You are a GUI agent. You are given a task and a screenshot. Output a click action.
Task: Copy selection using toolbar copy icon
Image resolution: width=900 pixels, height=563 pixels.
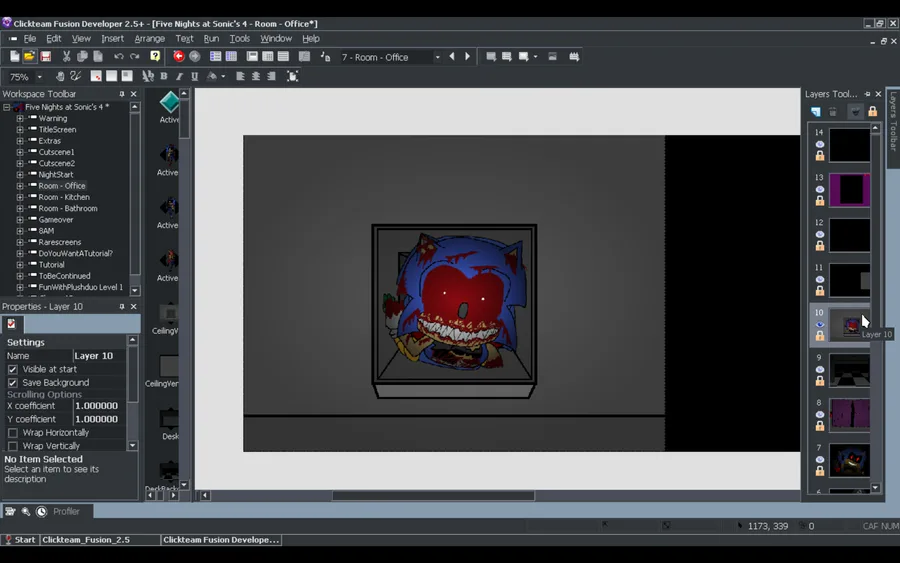[82, 56]
